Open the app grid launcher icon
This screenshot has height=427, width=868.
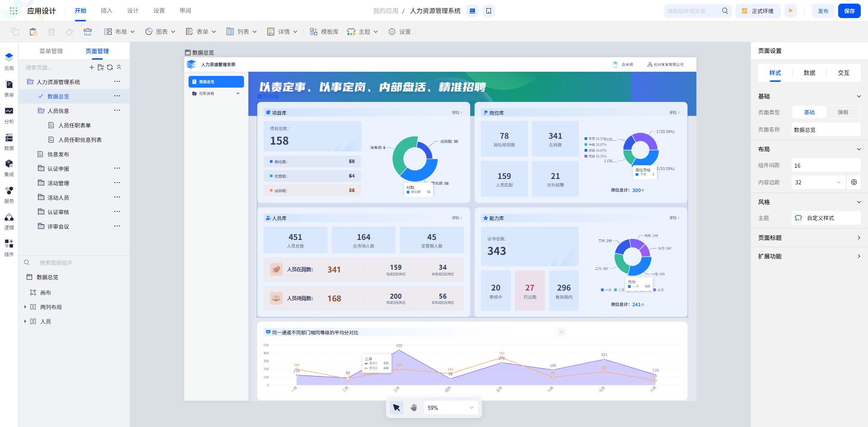pos(14,11)
